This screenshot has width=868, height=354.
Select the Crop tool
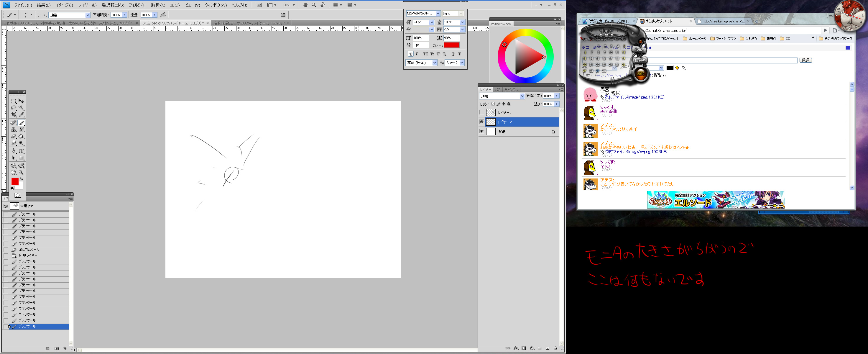point(14,115)
